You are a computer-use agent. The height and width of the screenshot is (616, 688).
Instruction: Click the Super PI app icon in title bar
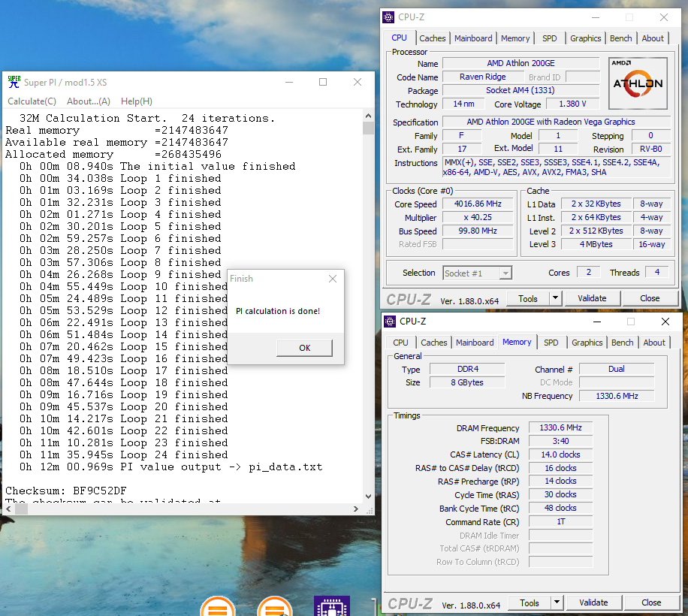coord(14,82)
